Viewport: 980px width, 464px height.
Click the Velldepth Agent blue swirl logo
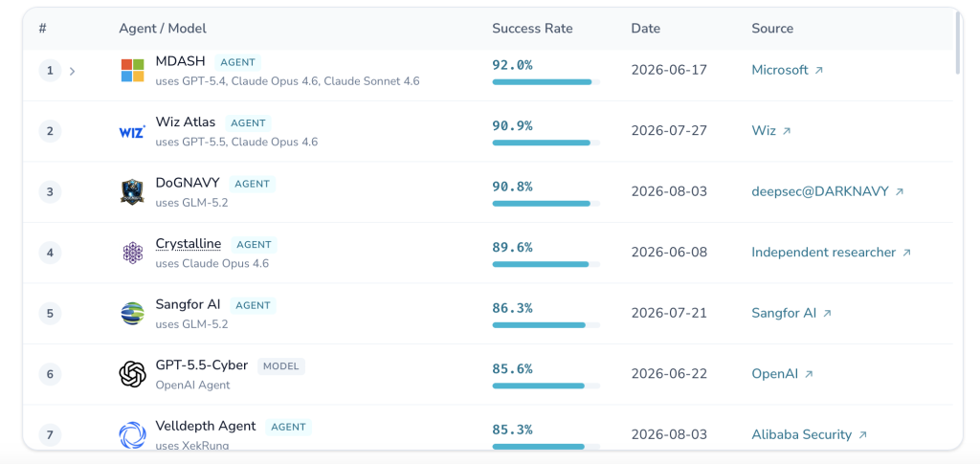132,434
